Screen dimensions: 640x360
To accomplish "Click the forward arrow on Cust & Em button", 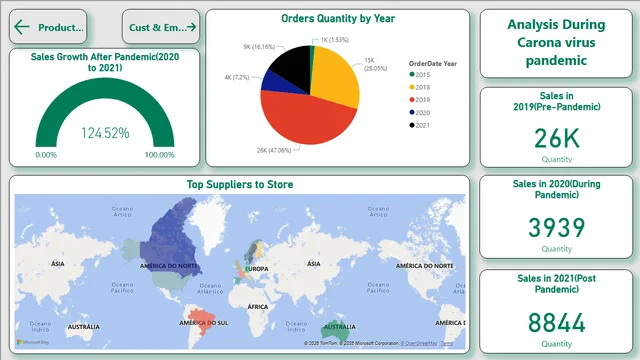I will (x=192, y=27).
